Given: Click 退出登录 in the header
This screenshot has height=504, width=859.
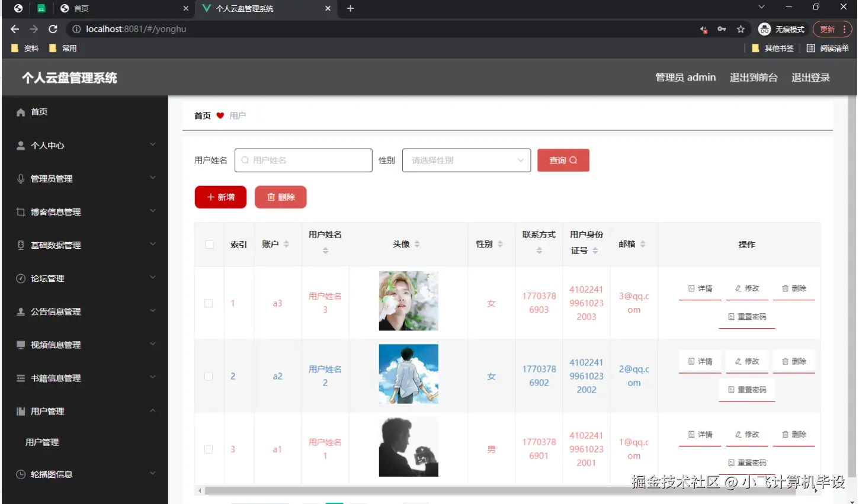Looking at the screenshot, I should tap(810, 78).
